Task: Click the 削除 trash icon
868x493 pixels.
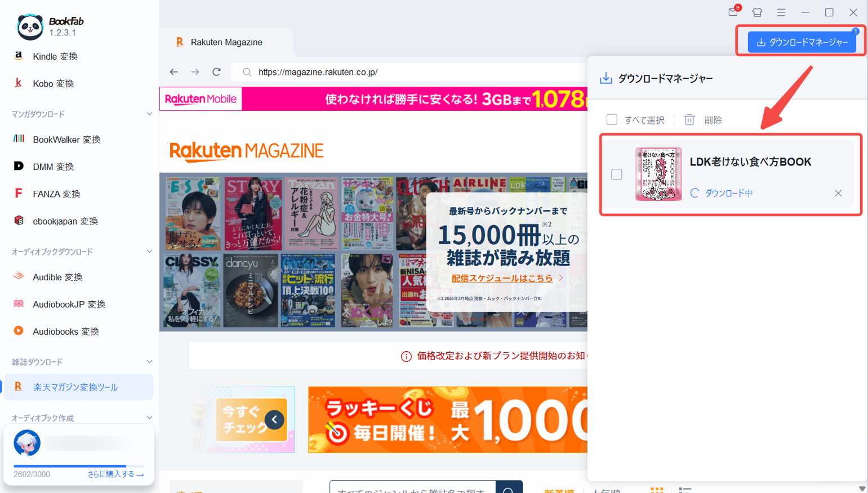Action: click(x=689, y=119)
